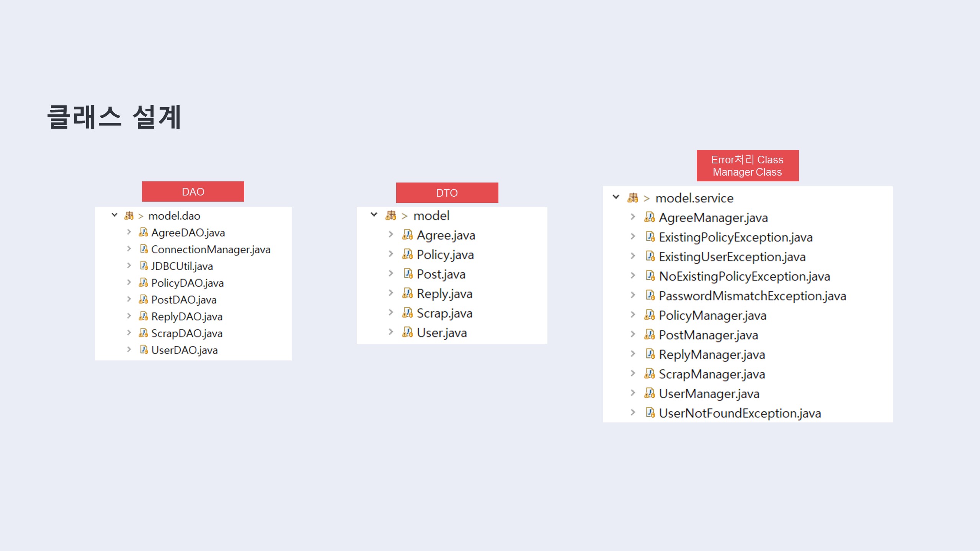Click the AgreeDAO.java file icon
Viewport: 980px width, 551px height.
pyautogui.click(x=143, y=232)
